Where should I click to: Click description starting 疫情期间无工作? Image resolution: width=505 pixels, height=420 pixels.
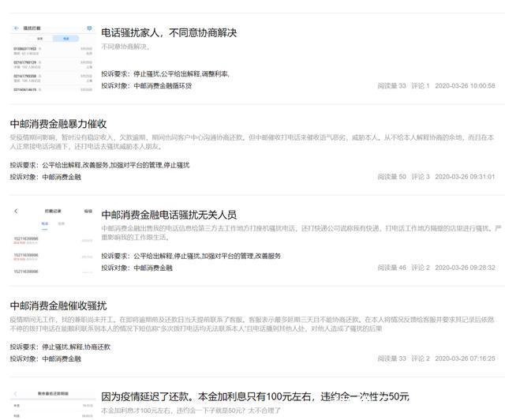pyautogui.click(x=252, y=324)
